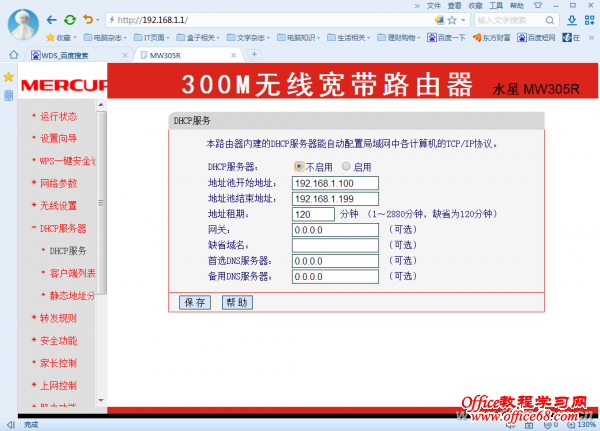Open the extensions grid icon
600x431 pixels.
click(x=589, y=20)
